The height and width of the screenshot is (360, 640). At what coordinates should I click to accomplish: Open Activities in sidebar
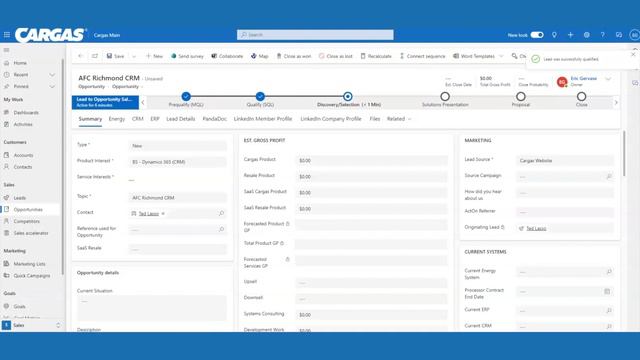click(x=23, y=124)
